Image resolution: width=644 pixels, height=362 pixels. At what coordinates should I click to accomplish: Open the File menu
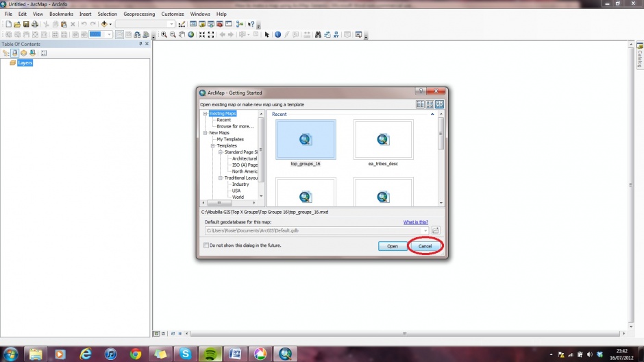pos(8,14)
